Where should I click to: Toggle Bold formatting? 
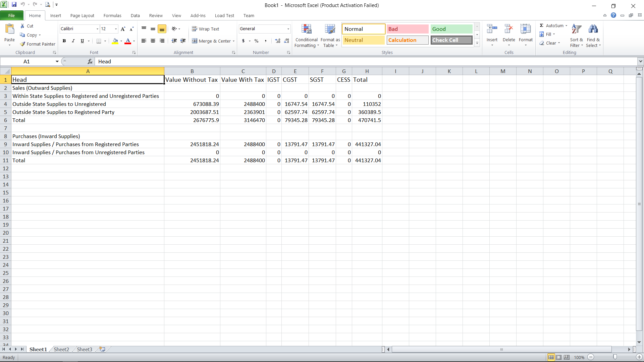[x=64, y=41]
